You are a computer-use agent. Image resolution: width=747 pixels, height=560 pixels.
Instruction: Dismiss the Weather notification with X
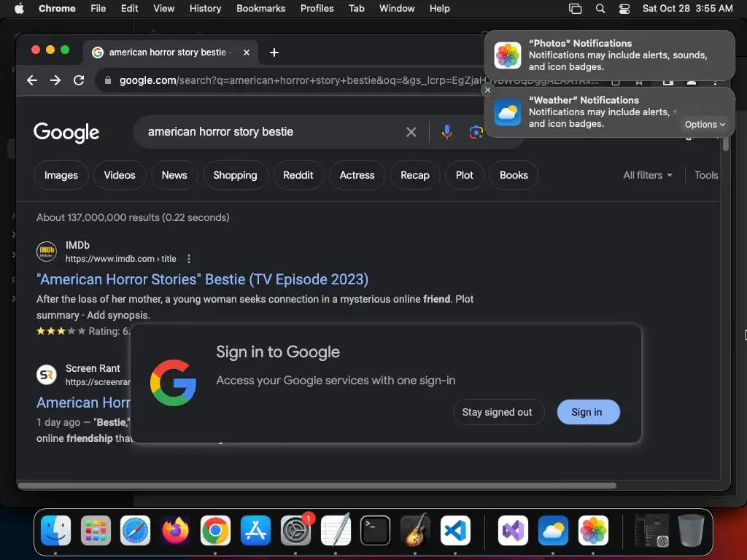tap(487, 90)
